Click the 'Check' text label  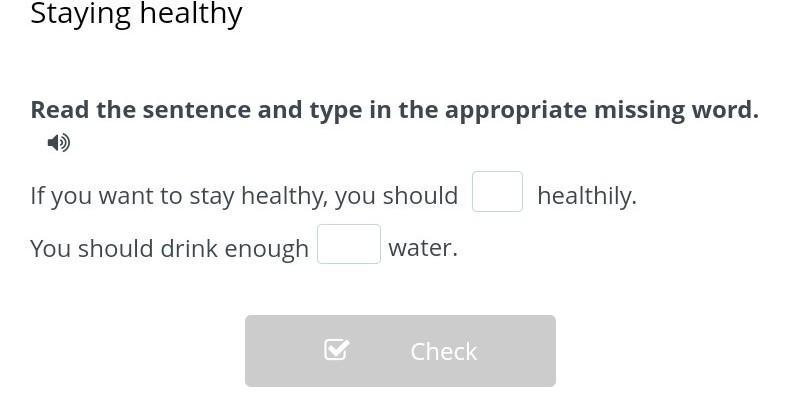(443, 352)
